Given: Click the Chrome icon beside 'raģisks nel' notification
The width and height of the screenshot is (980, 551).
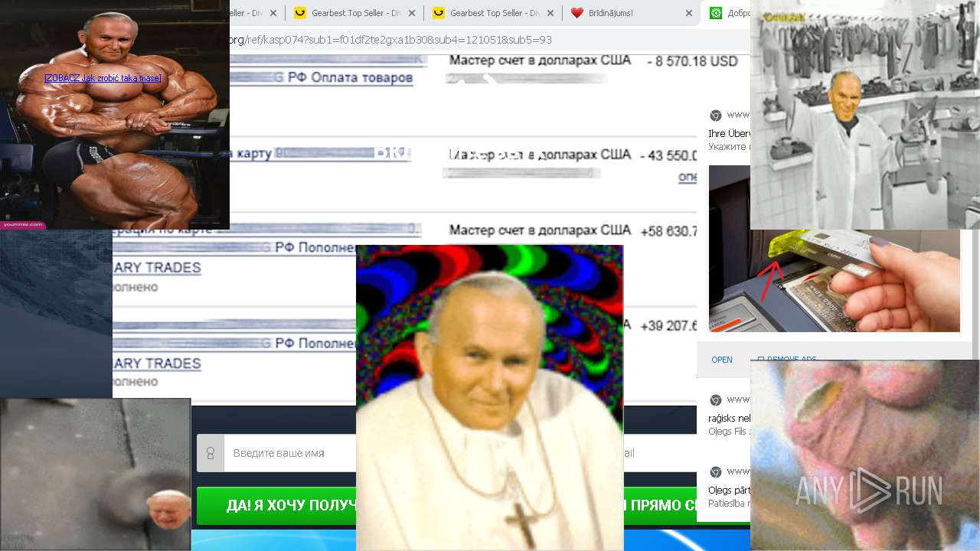Looking at the screenshot, I should [x=715, y=400].
